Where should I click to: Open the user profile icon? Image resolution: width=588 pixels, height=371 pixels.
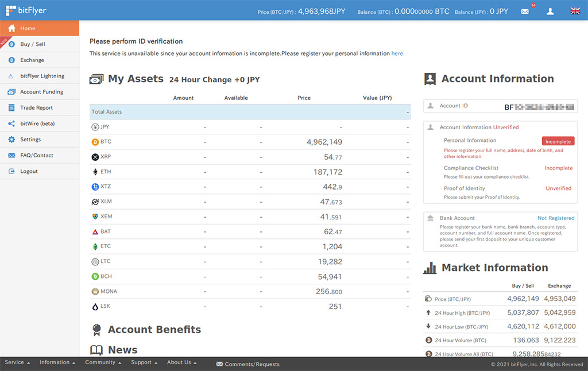click(x=550, y=11)
